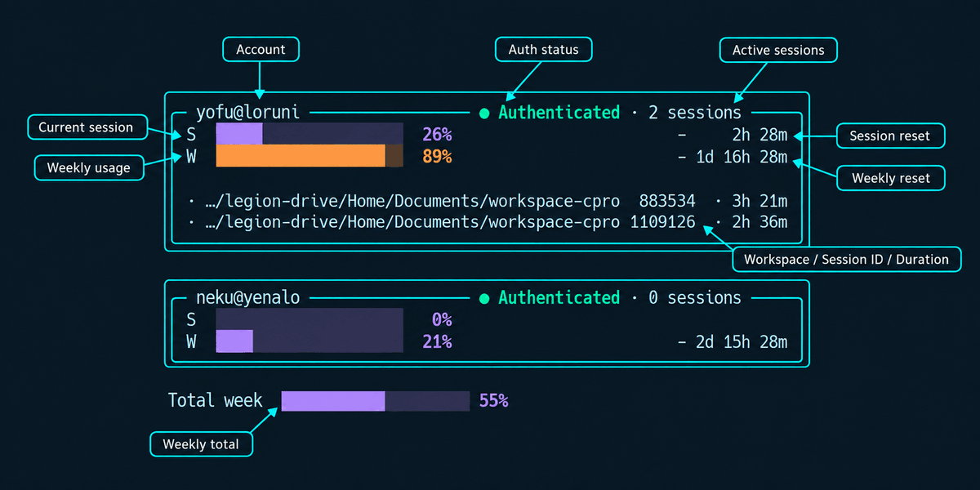Click the neku@yenalo weekly usage bar at 21%
The height and width of the screenshot is (490, 980).
click(x=310, y=341)
